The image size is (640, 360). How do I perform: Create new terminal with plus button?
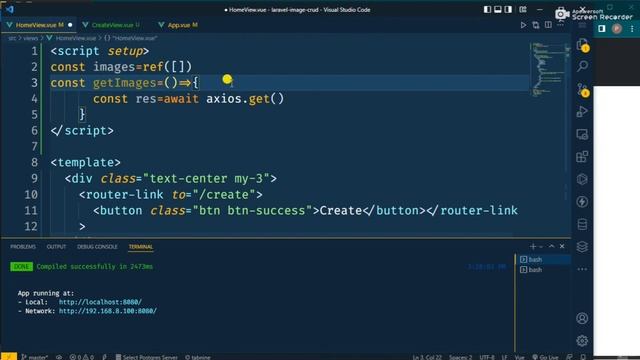point(533,246)
